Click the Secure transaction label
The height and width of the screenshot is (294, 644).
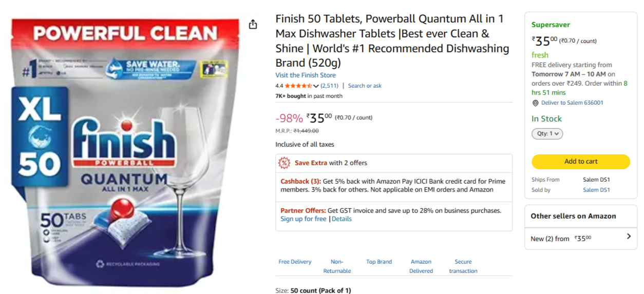click(x=463, y=266)
